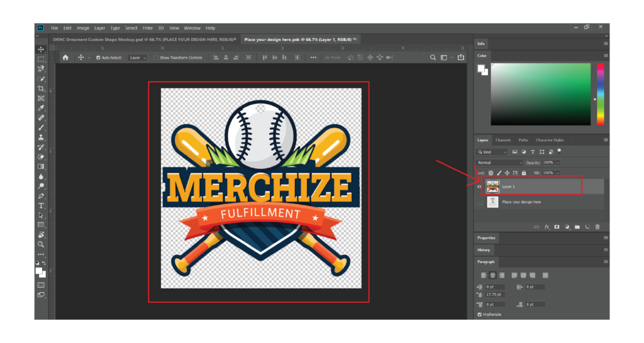644x343 pixels.
Task: Delete layer with the trash icon
Action: (x=597, y=227)
